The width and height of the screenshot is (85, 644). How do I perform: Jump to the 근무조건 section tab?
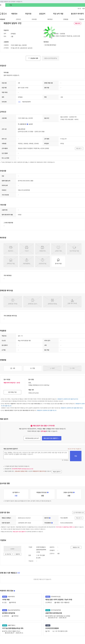(18, 19)
